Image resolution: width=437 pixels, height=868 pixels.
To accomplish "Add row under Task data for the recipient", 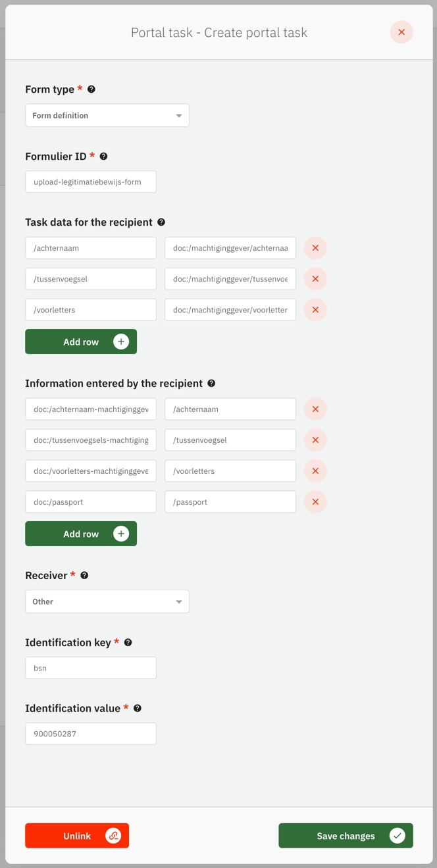I will 81,342.
